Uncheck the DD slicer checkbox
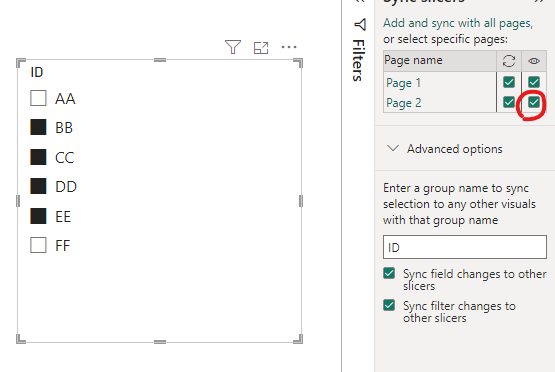The width and height of the screenshot is (555, 372). pos(38,186)
